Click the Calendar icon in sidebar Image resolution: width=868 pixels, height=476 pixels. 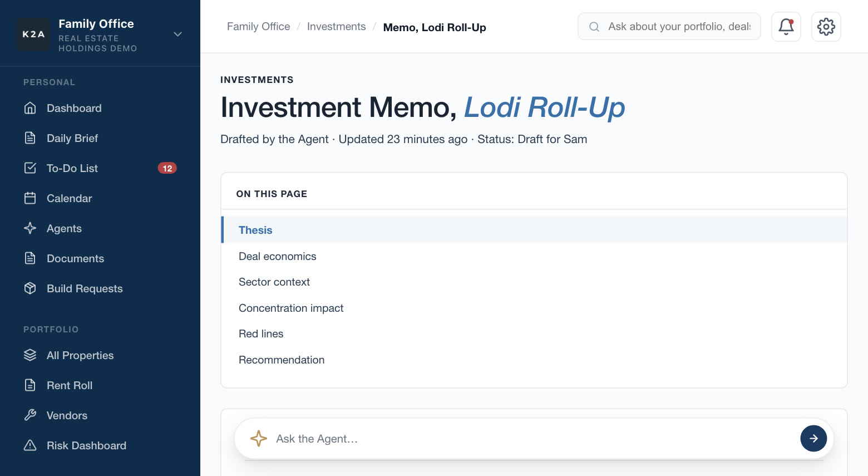(30, 198)
